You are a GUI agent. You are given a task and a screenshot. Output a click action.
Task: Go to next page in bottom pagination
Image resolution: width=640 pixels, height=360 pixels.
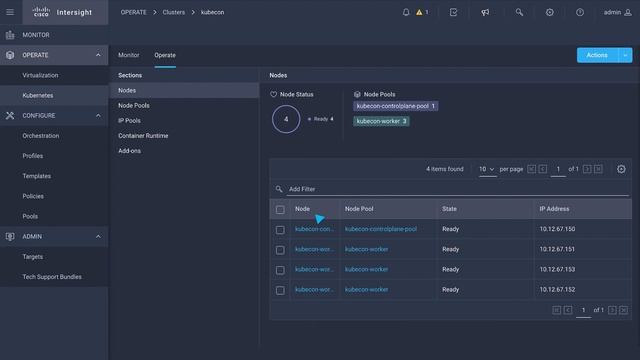coord(612,310)
